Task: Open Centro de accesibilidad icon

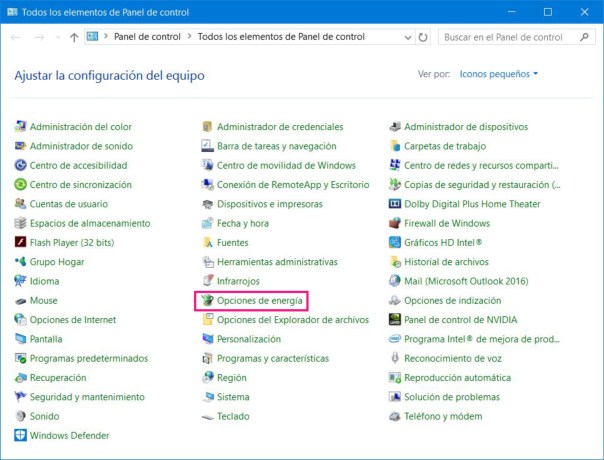Action: coord(20,165)
